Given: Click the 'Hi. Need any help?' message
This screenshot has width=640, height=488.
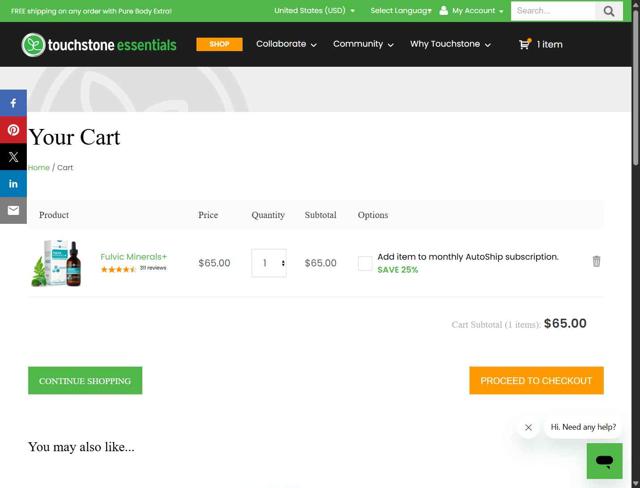Looking at the screenshot, I should 583,427.
